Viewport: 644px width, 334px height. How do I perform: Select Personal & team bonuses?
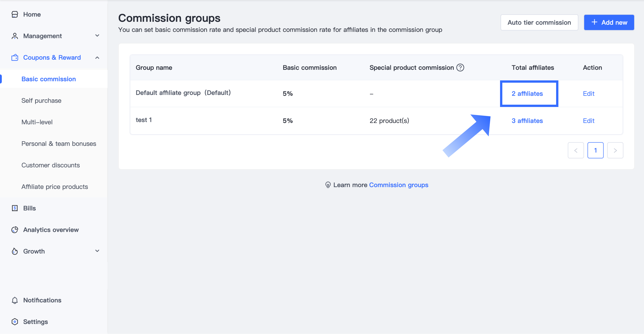[x=59, y=143]
